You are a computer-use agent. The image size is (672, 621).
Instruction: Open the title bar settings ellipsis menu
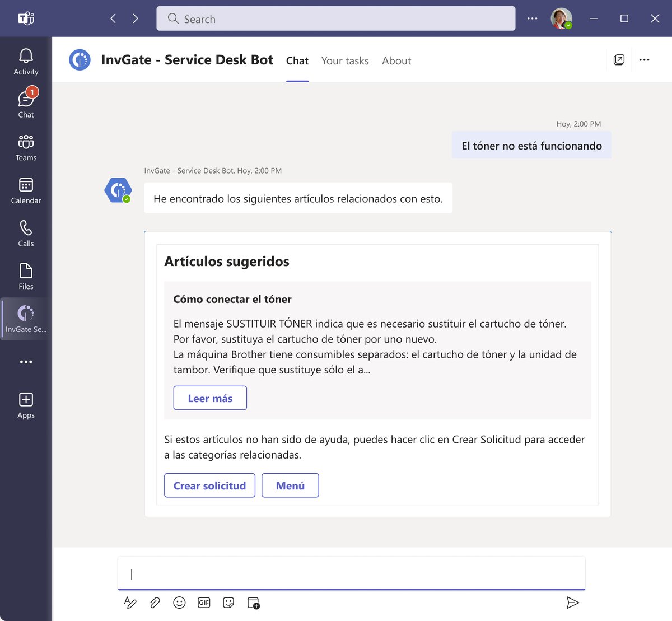pos(531,18)
